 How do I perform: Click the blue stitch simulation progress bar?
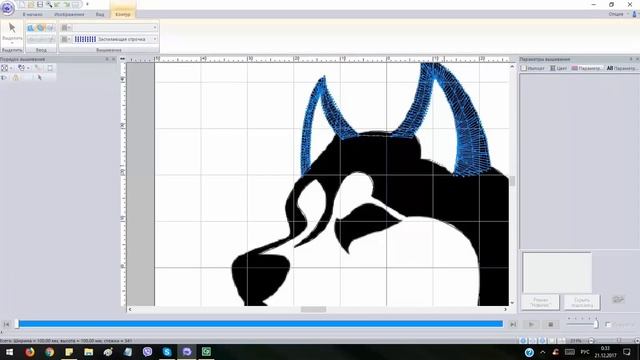[261, 324]
